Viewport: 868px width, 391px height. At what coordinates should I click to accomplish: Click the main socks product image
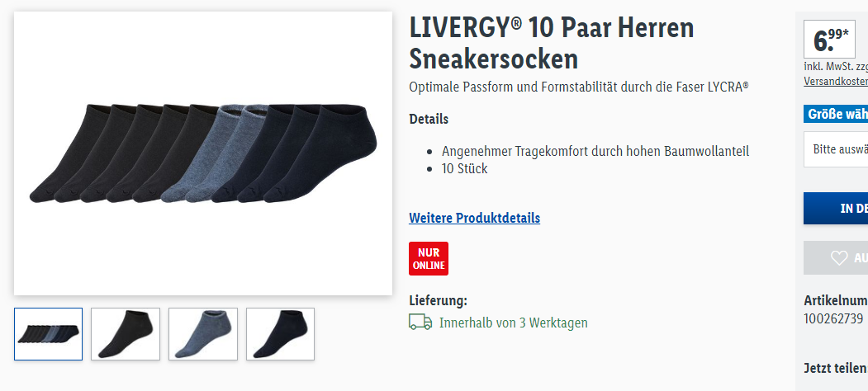pos(203,153)
